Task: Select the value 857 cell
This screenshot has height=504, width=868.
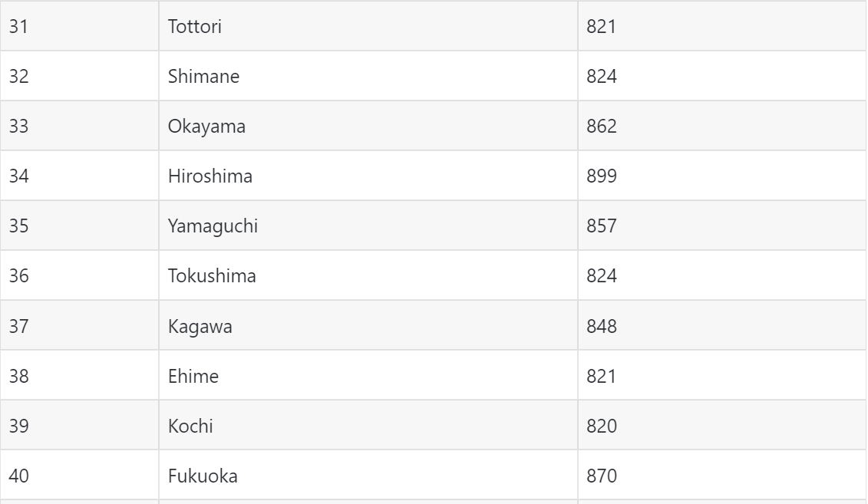Action: click(722, 226)
